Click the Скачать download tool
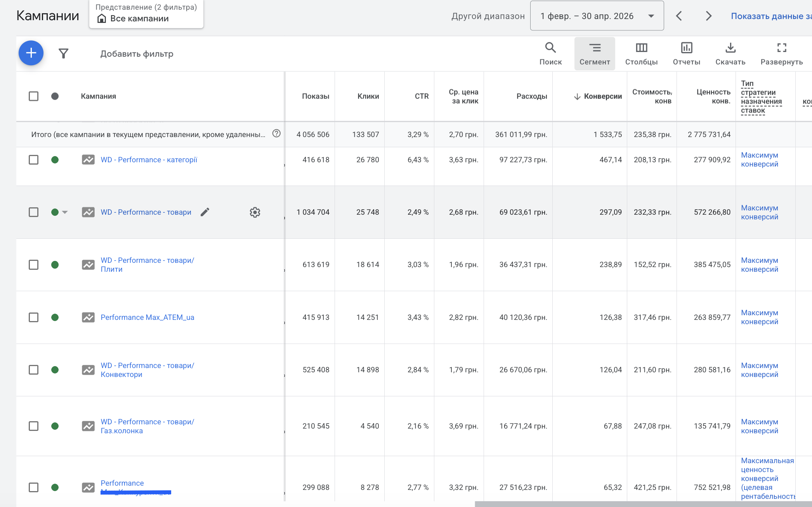Screen dimensions: 812x507 (x=730, y=54)
